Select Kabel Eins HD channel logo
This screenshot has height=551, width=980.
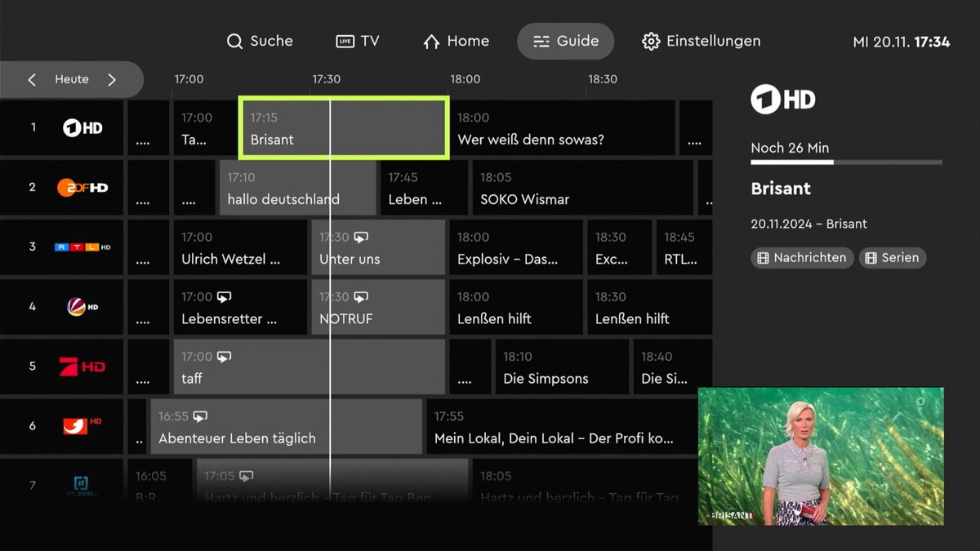(x=83, y=425)
